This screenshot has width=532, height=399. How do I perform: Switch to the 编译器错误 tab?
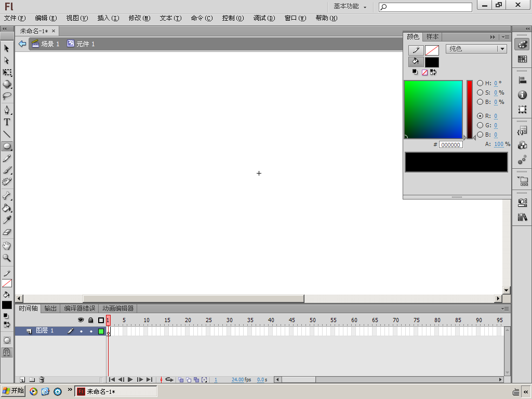pyautogui.click(x=79, y=309)
